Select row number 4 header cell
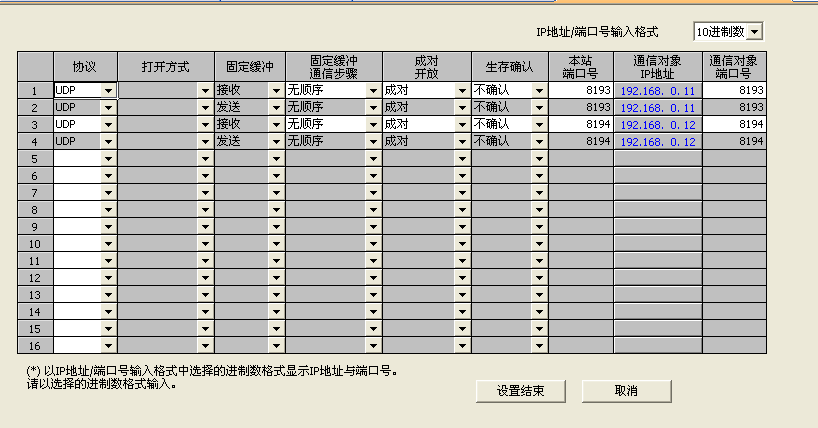818x428 pixels. coord(34,141)
